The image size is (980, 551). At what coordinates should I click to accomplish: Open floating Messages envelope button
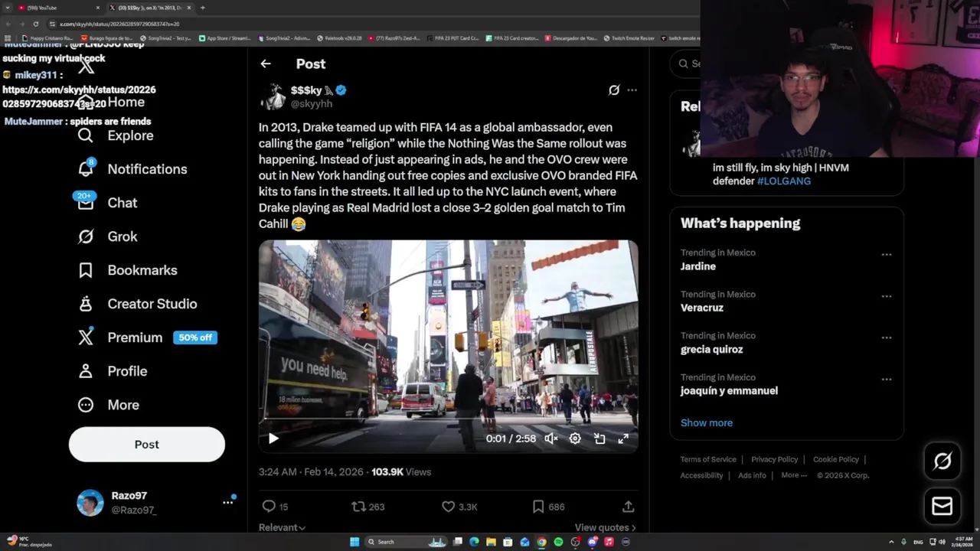tap(942, 506)
